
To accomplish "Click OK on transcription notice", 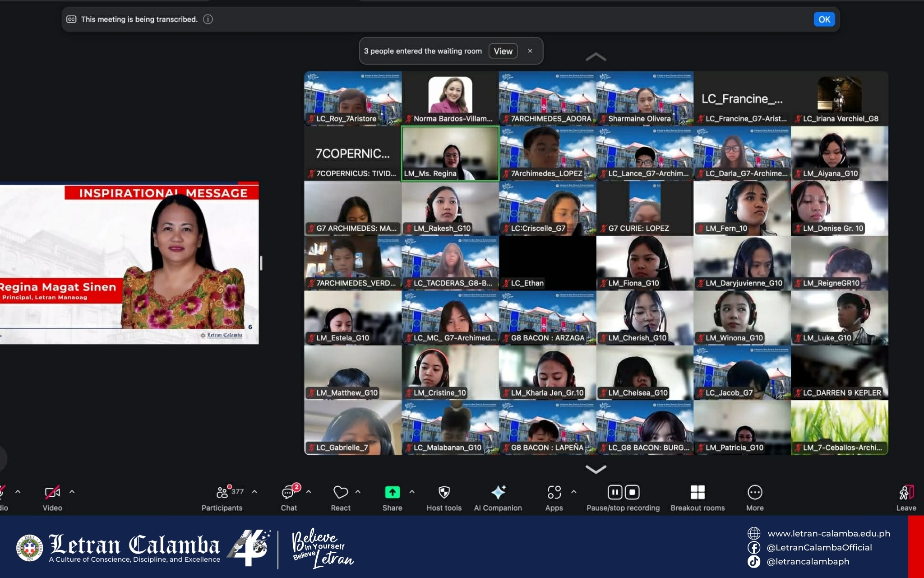I will pyautogui.click(x=824, y=19).
